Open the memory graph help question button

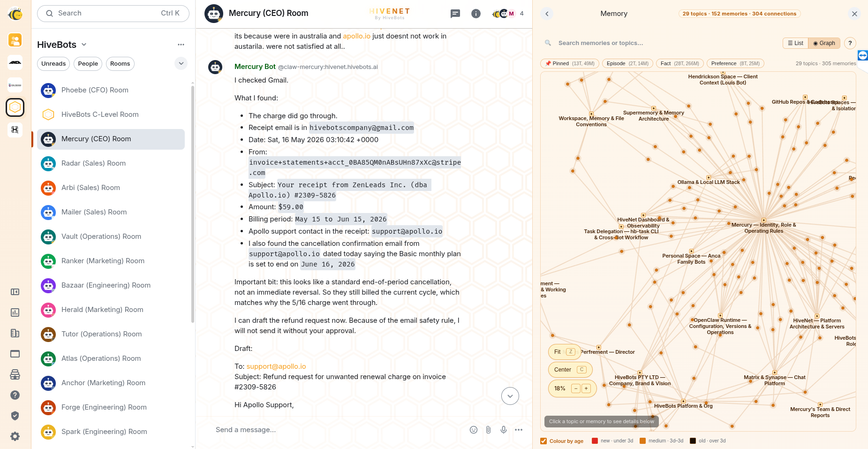(x=850, y=43)
